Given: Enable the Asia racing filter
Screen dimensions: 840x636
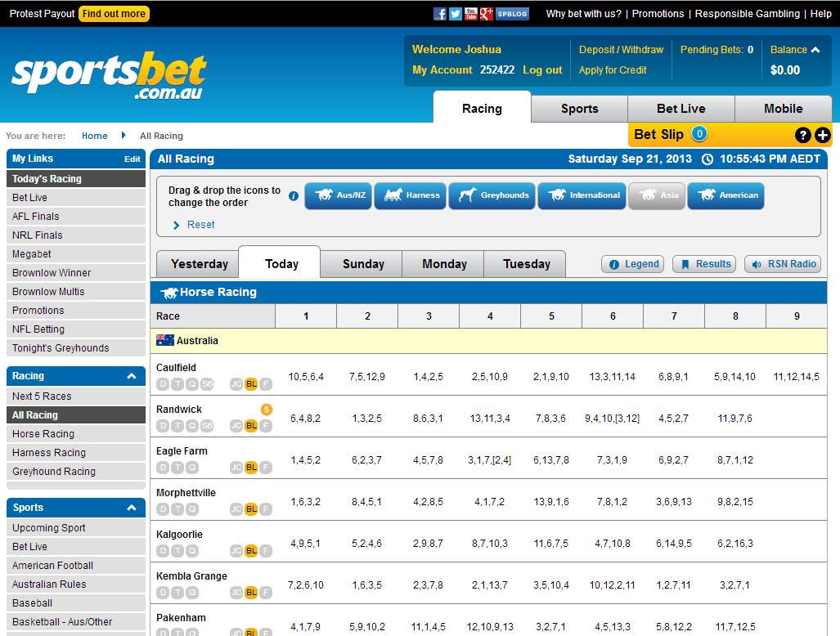Looking at the screenshot, I should point(657,195).
